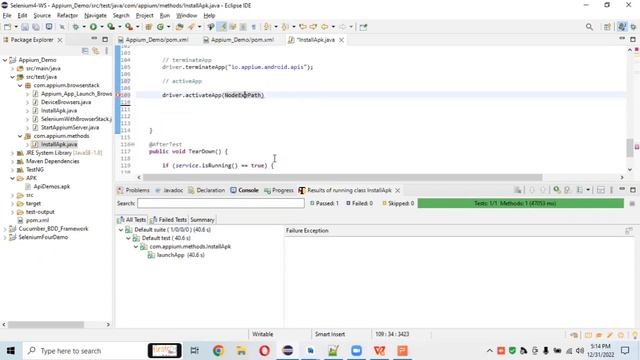The height and width of the screenshot is (360, 640).
Task: Open the Navigate menu
Action: click(95, 16)
